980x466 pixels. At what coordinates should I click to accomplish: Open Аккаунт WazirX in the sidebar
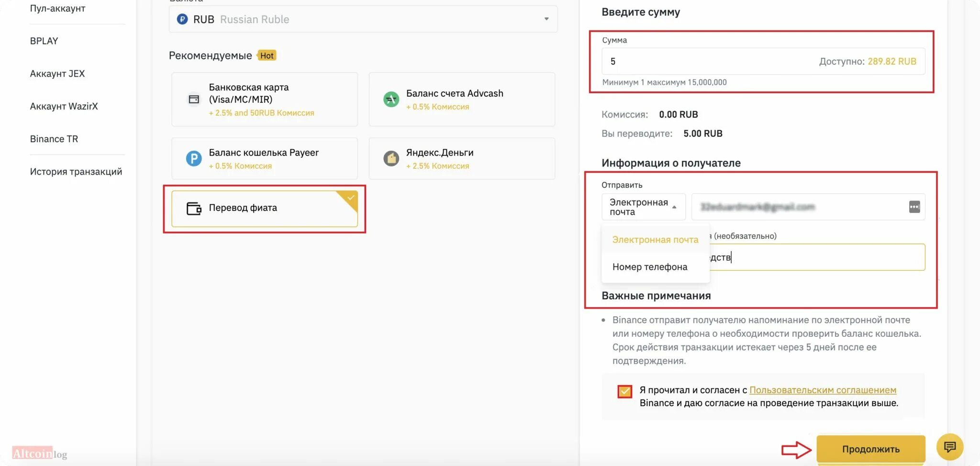point(64,106)
